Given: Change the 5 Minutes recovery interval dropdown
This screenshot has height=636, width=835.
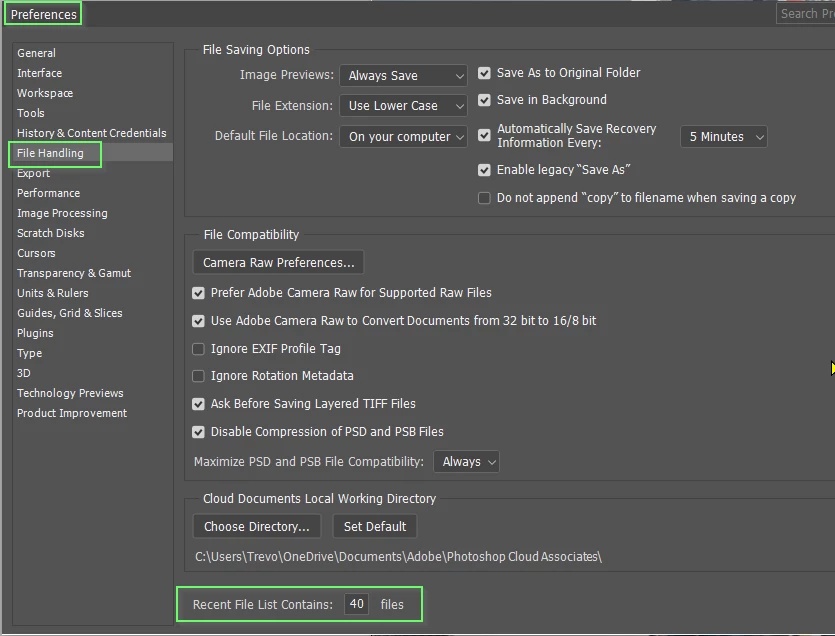Looking at the screenshot, I should click(x=724, y=136).
